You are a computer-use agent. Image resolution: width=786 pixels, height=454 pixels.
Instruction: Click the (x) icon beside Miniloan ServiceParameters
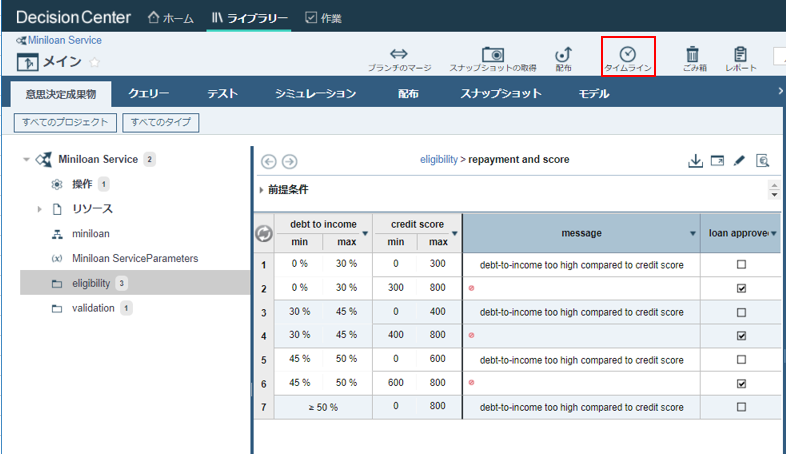click(57, 259)
